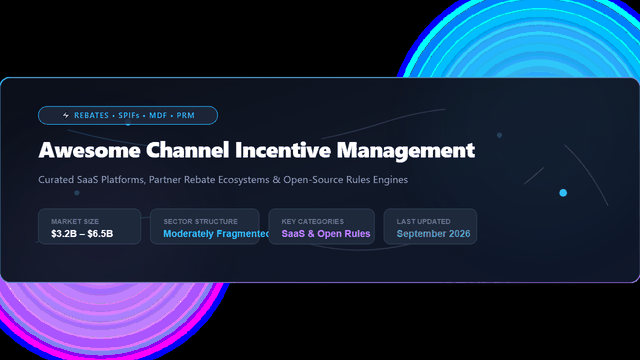The image size is (640, 360).
Task: Click the Awesome Channel Incentive Management title
Action: pyautogui.click(x=257, y=150)
